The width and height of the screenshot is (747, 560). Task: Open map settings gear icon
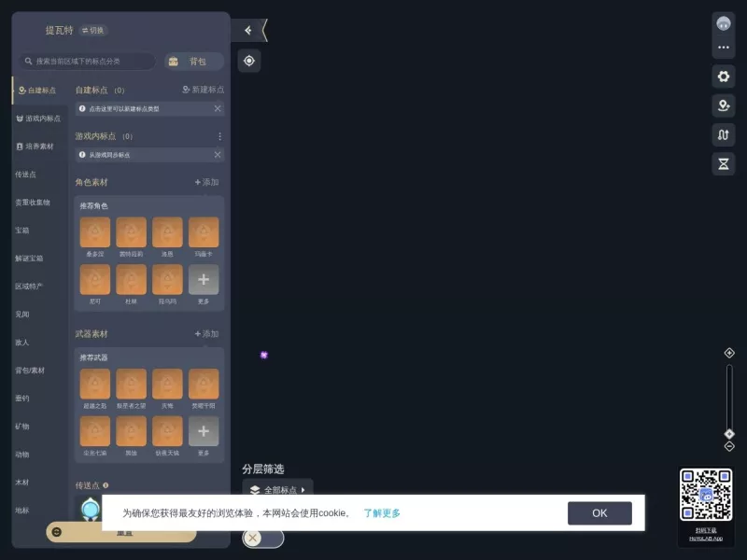pyautogui.click(x=723, y=77)
